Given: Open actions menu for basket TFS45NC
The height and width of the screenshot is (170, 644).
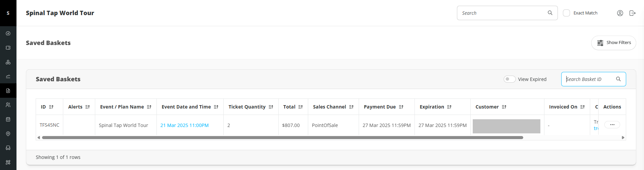Looking at the screenshot, I should [x=612, y=125].
